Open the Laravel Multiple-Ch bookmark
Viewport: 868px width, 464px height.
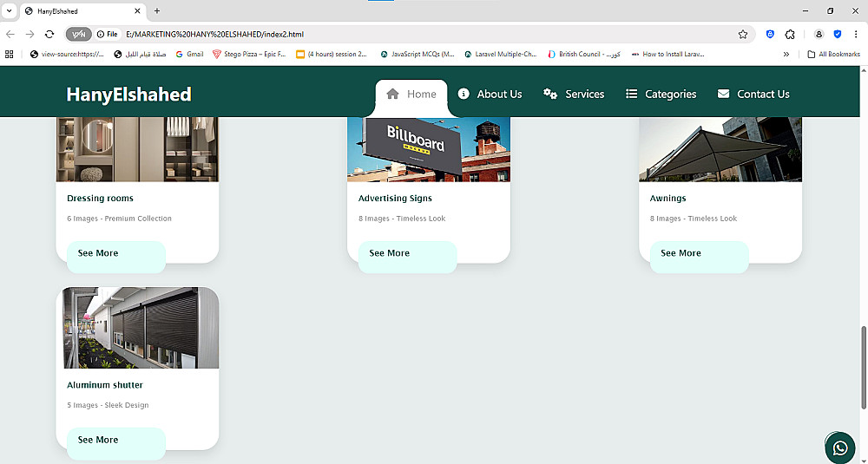[501, 54]
